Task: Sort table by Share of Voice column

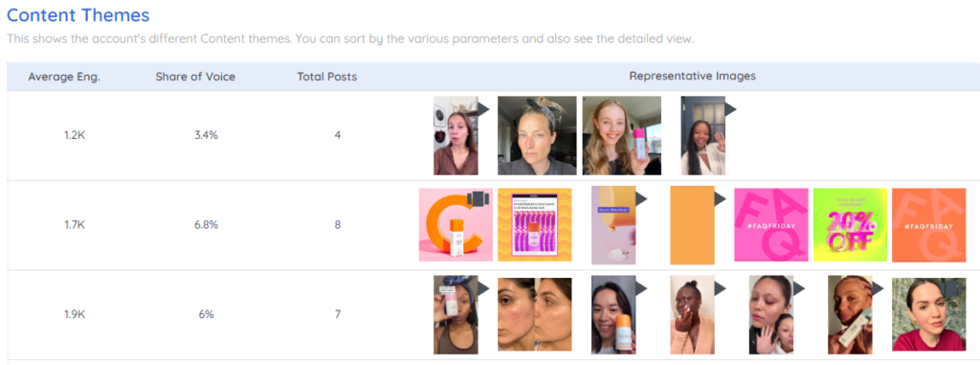Action: coord(195,77)
